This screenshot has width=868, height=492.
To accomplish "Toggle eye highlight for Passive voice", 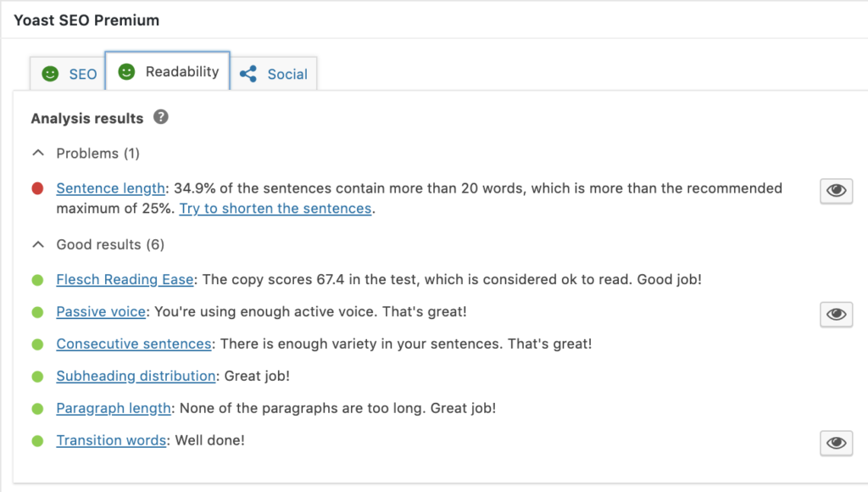I will [836, 314].
